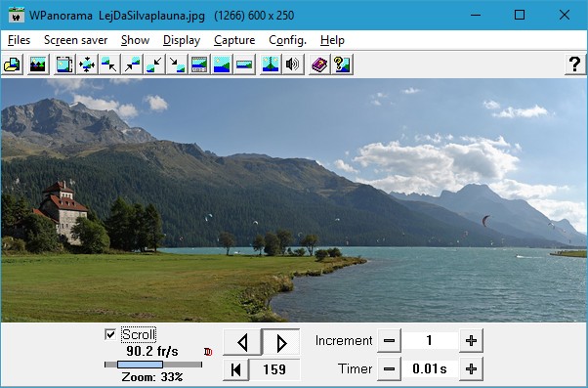Uncheck the Scroll checkbox
Image resolution: width=588 pixels, height=388 pixels.
pyautogui.click(x=110, y=334)
